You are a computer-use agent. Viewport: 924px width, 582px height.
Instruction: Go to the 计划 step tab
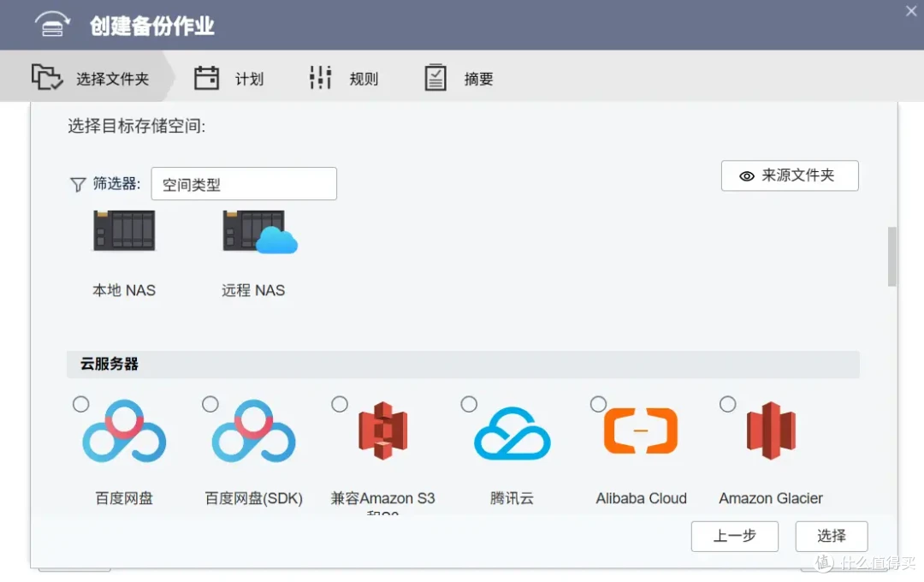tap(228, 77)
